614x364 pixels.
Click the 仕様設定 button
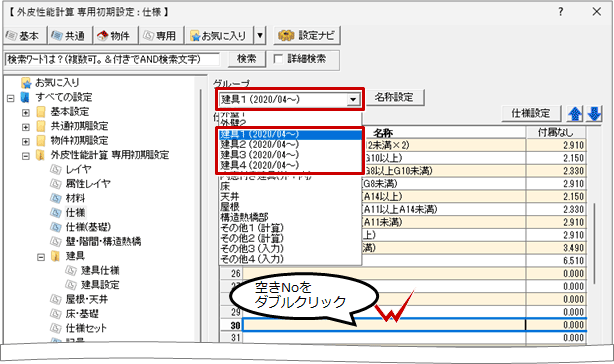tap(531, 114)
